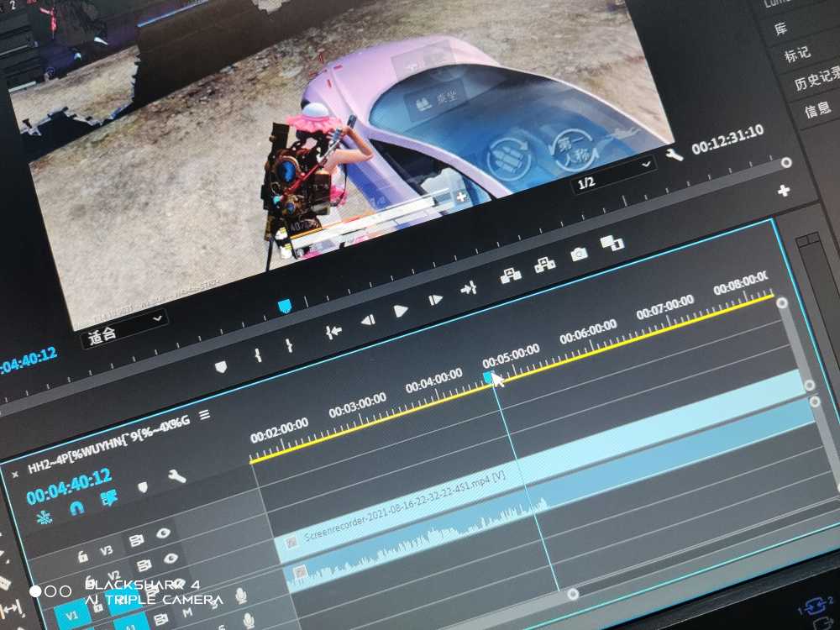Click the Program monitor timecode 04:40:12
Image resolution: width=840 pixels, height=630 pixels.
[x=29, y=360]
